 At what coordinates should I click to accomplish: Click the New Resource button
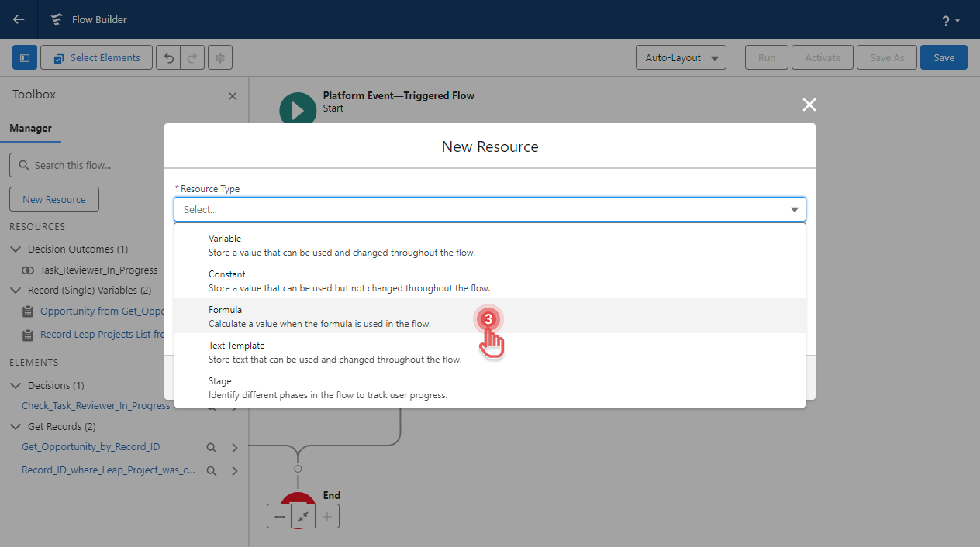coord(53,199)
